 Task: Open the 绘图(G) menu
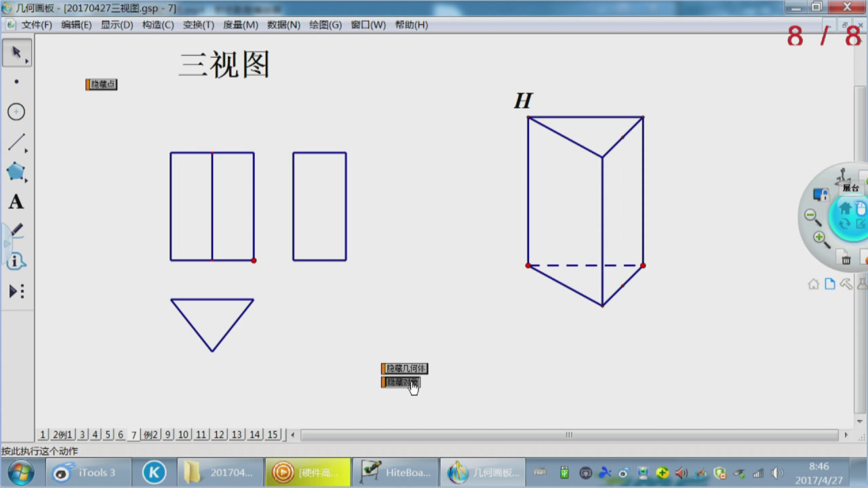[x=325, y=24]
